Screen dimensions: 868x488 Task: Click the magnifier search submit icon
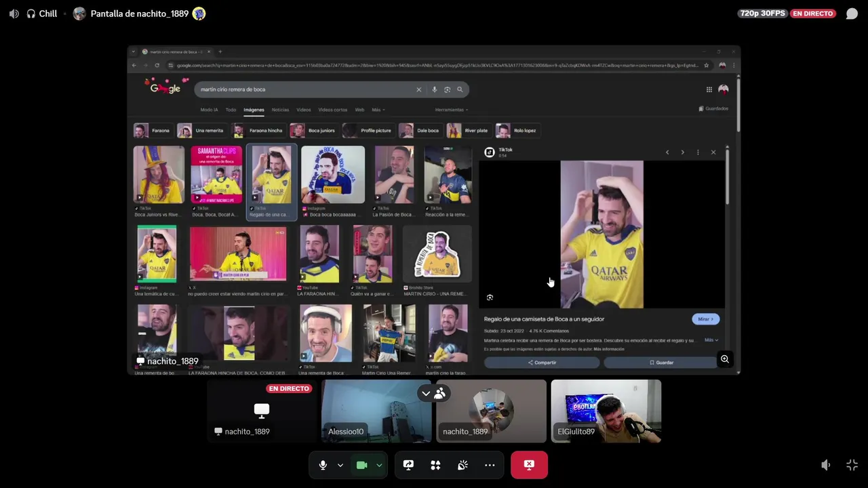coord(460,89)
